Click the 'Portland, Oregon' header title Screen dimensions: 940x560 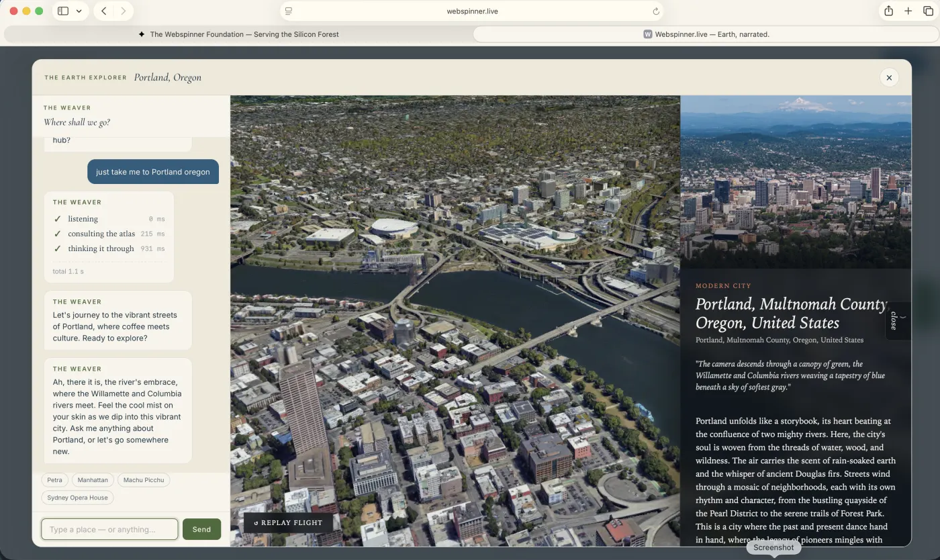(x=168, y=77)
